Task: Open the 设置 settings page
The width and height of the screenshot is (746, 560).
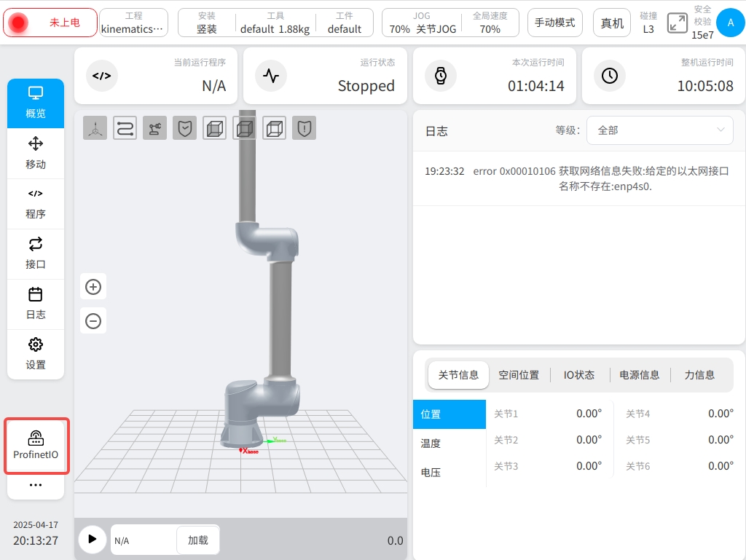Action: tap(36, 354)
